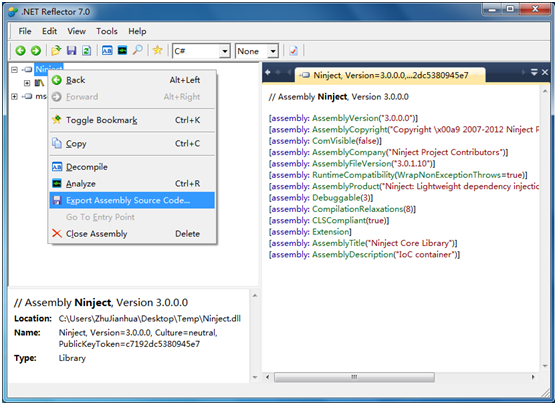Click the code pane scroll right arrow
This screenshot has width=557, height=405.
coord(533,377)
